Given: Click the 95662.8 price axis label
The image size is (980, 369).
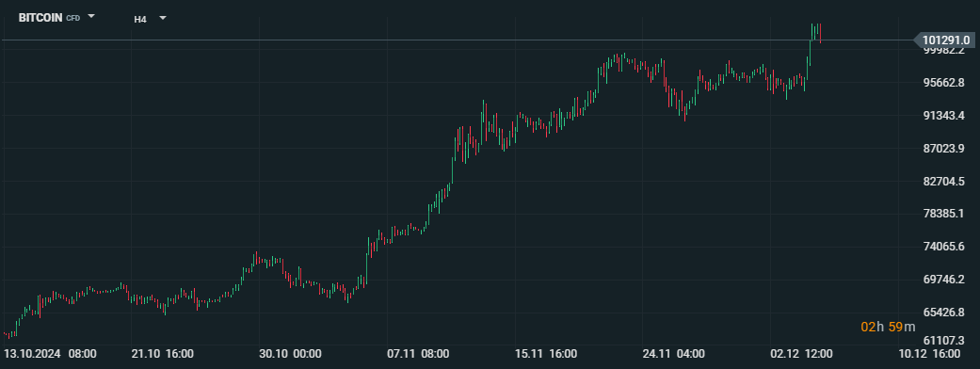Looking at the screenshot, I should [943, 83].
